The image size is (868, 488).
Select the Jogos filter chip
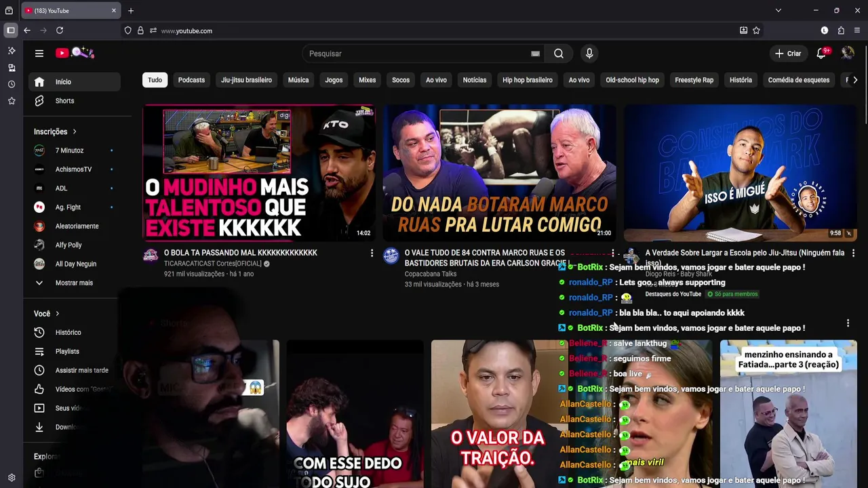[x=334, y=80]
